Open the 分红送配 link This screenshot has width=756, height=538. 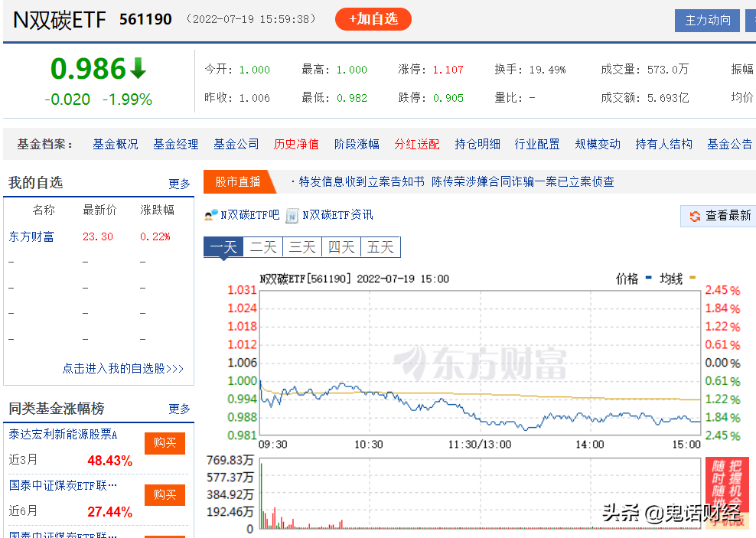(x=416, y=144)
